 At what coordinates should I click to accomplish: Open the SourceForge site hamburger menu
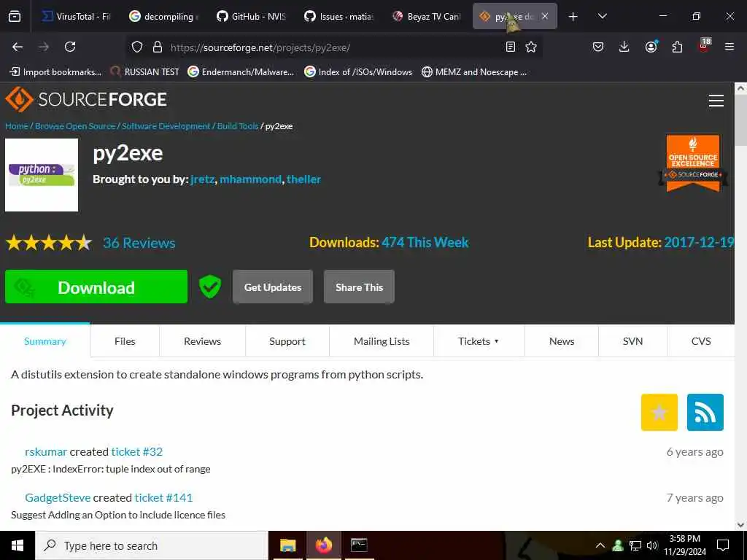pyautogui.click(x=716, y=101)
